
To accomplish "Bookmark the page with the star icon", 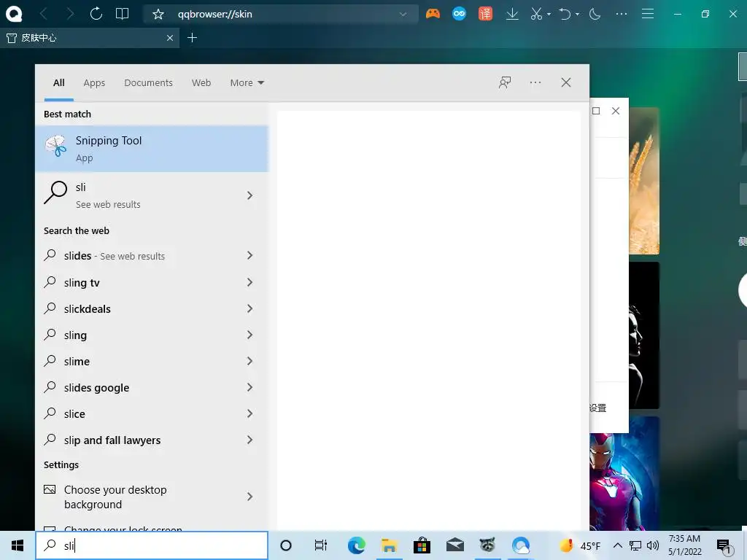I will point(158,15).
